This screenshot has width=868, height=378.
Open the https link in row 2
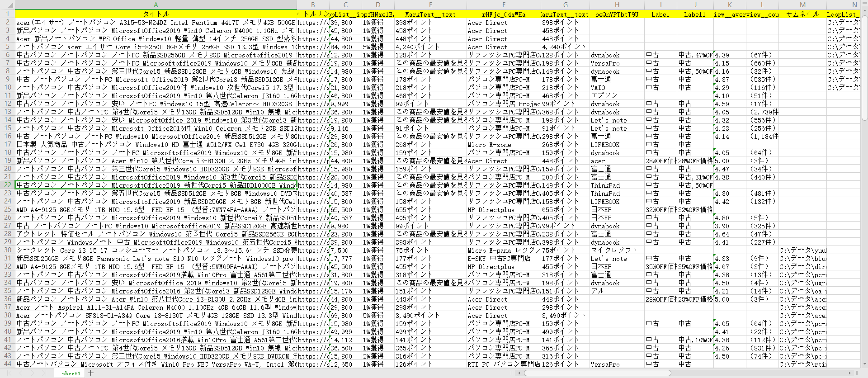[x=312, y=22]
